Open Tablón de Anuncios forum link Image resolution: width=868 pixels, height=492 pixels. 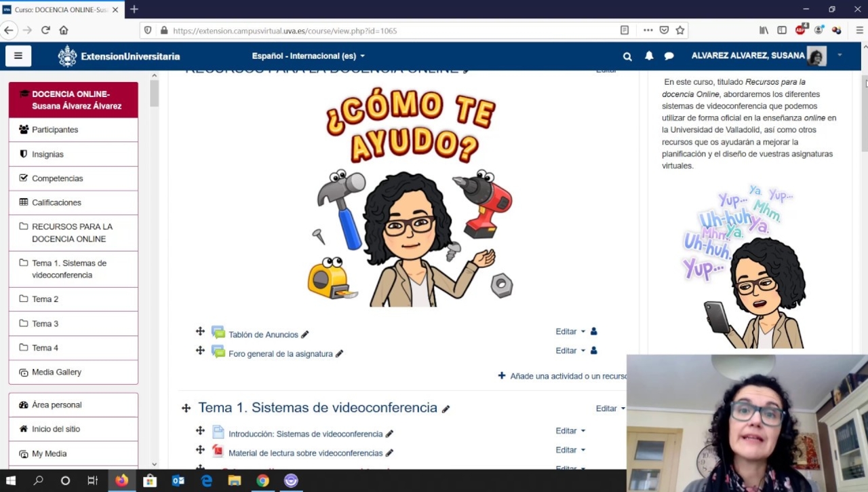[x=263, y=335]
